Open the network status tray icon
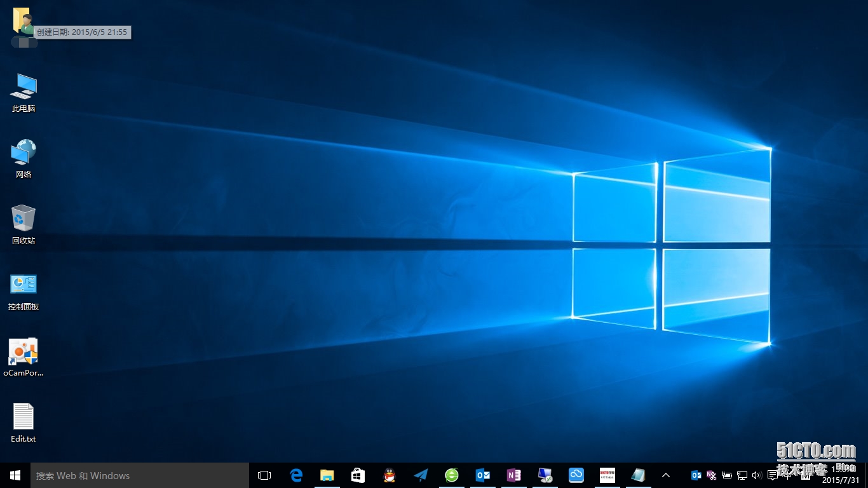Screen dimensions: 868x488 [742, 475]
